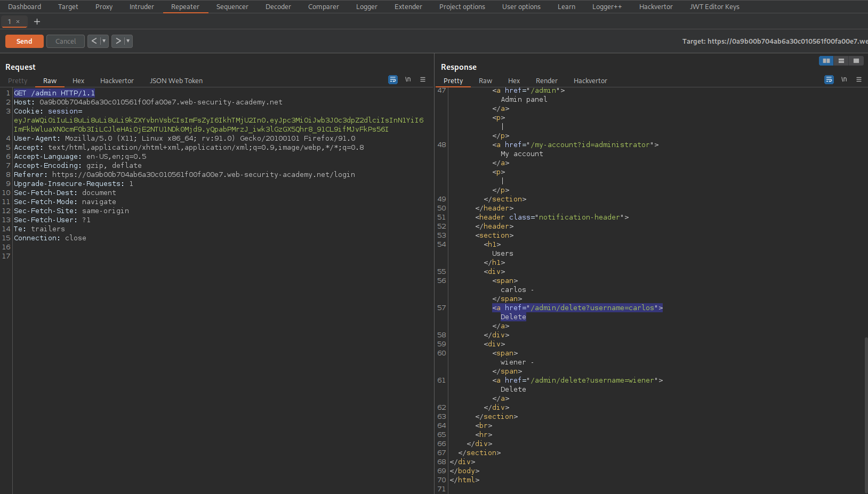
Task: Click the 'GET /admin HTTP/1.1' request line
Action: point(54,93)
